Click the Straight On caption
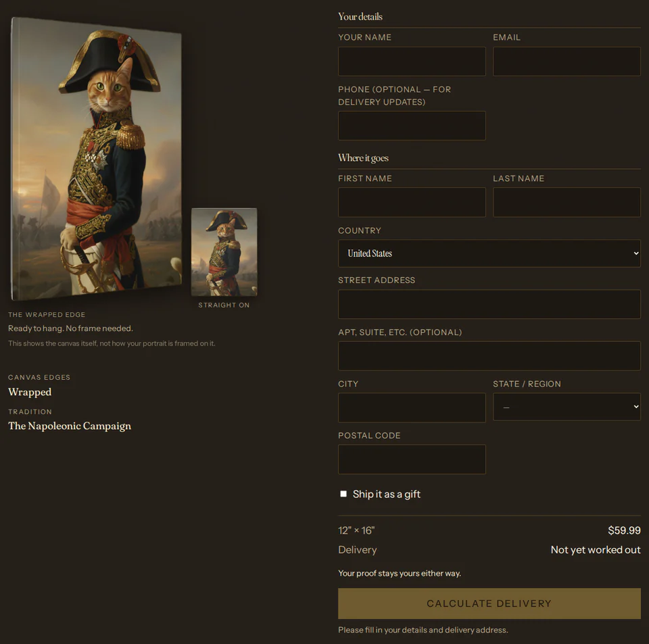Screen dimensions: 649x644 click(x=224, y=305)
